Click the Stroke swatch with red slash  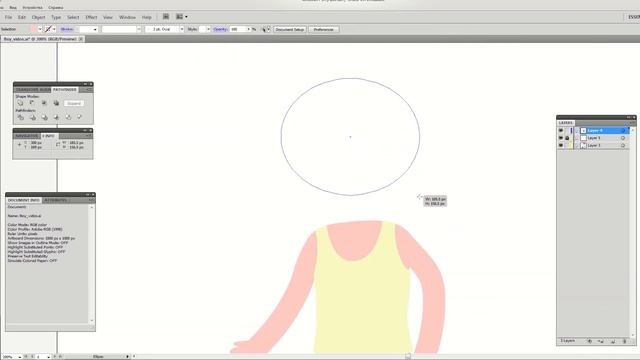(48, 29)
